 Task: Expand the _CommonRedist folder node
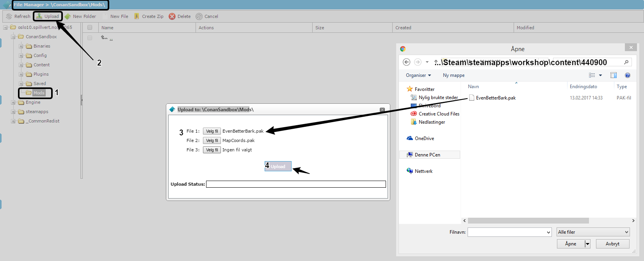coord(13,121)
